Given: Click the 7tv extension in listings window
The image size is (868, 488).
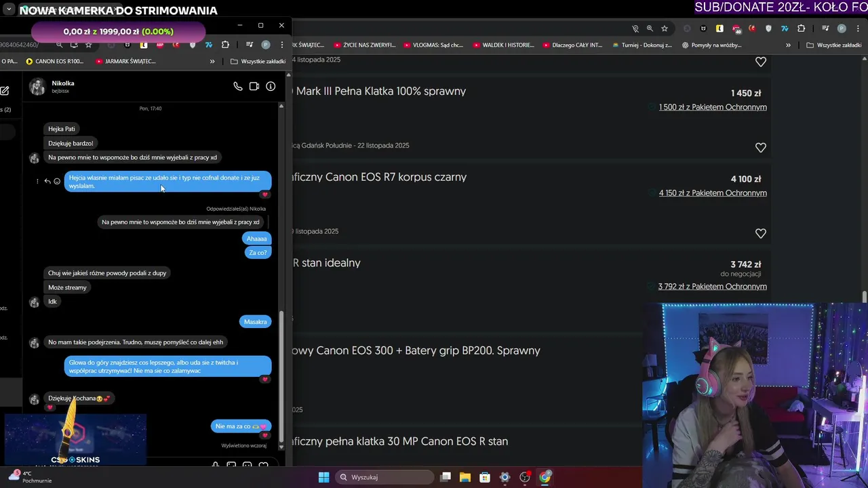Looking at the screenshot, I should [785, 28].
